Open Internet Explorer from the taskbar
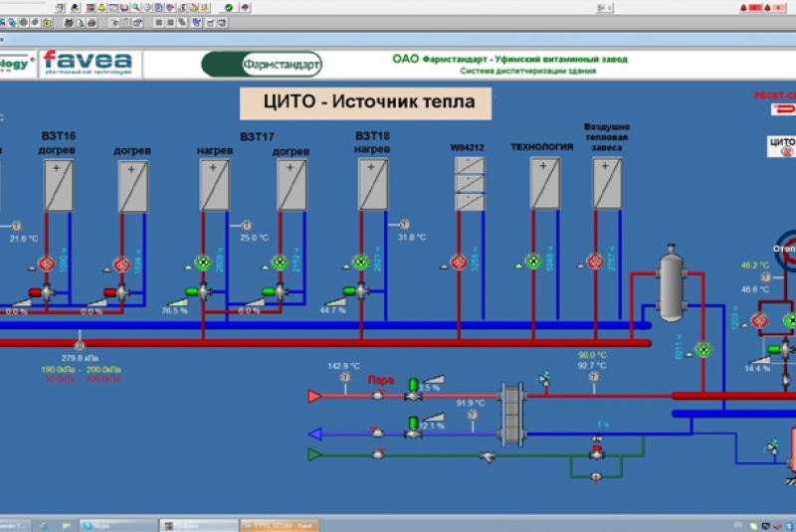 (x=44, y=526)
